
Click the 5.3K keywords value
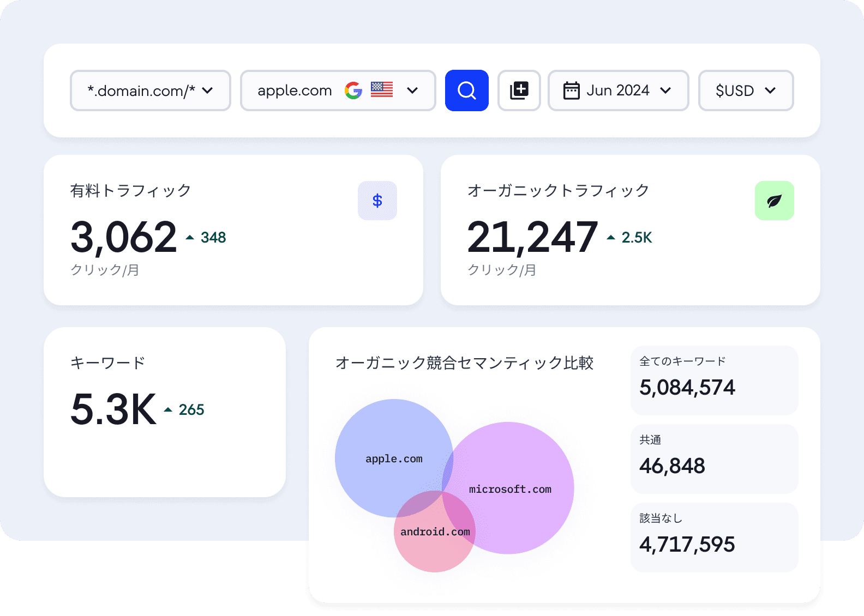pyautogui.click(x=113, y=410)
